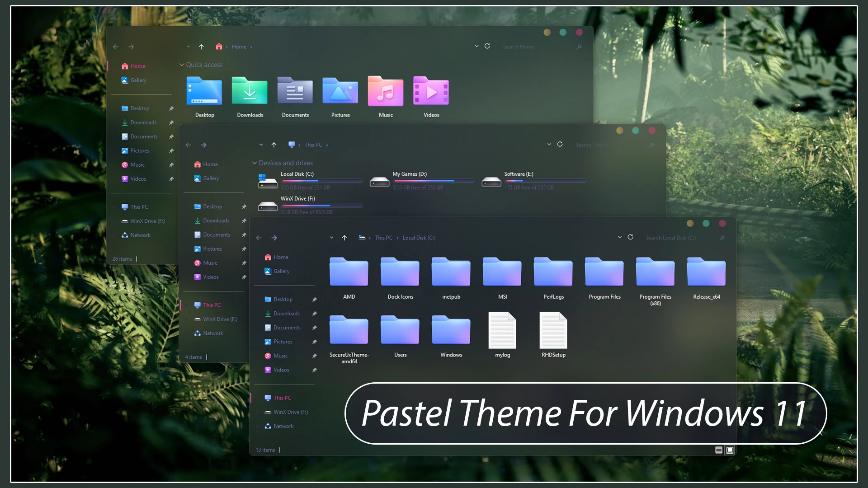Select the Program Files (x86) folder
Viewport: 868px width, 488px height.
pos(655,272)
